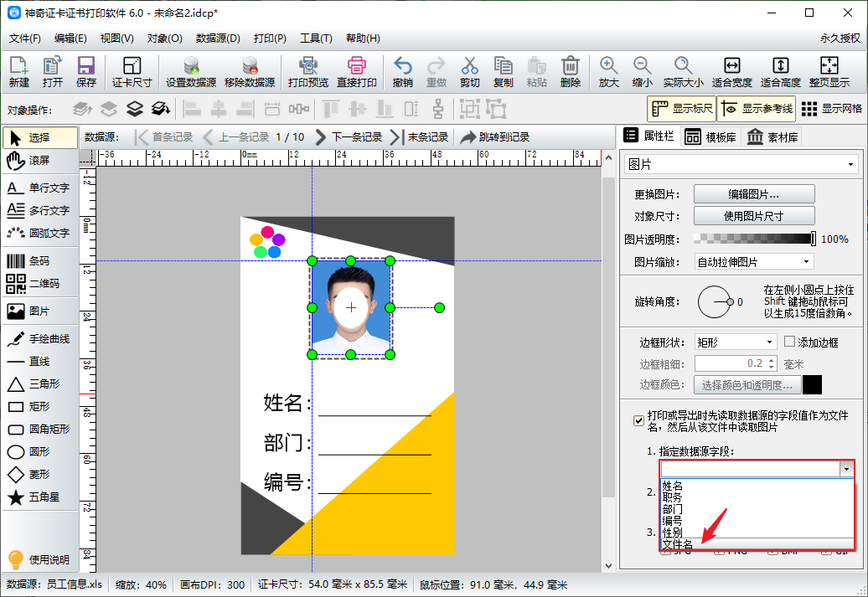Select the 条码 barcode tool
The width and height of the screenshot is (868, 597).
tap(39, 260)
